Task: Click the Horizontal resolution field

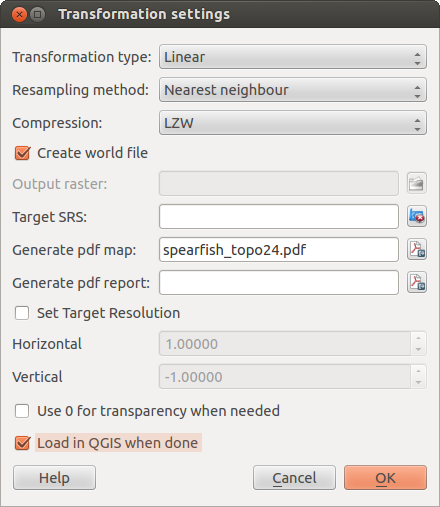Action: (x=285, y=344)
